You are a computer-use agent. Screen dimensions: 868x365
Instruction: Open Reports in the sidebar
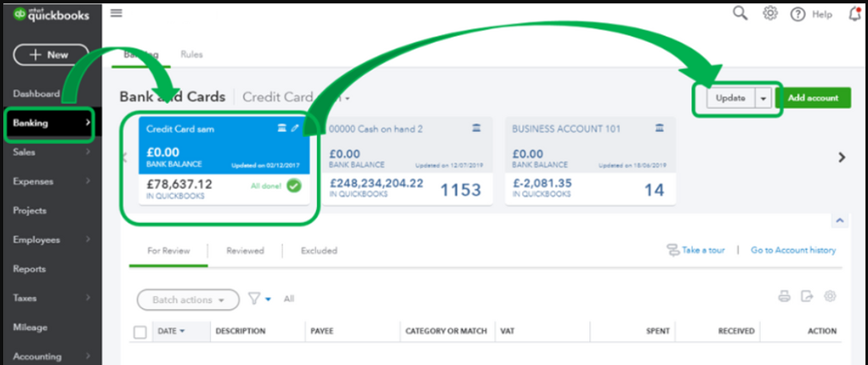tap(30, 269)
